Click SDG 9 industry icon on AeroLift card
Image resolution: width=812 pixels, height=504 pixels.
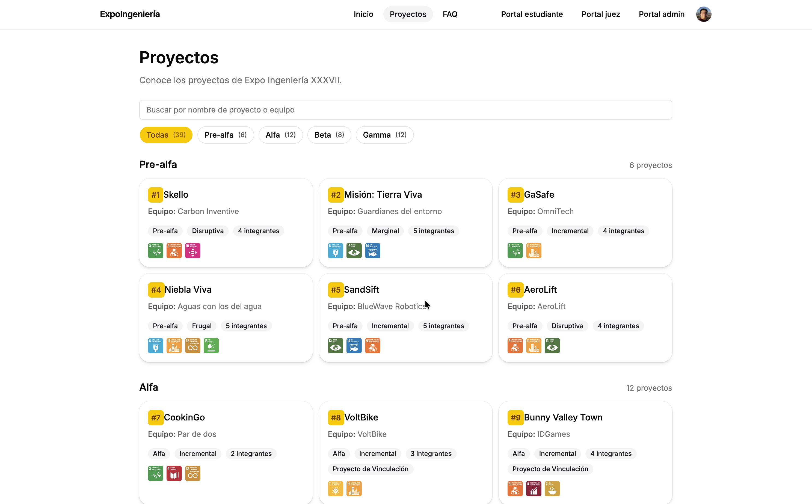coord(515,346)
